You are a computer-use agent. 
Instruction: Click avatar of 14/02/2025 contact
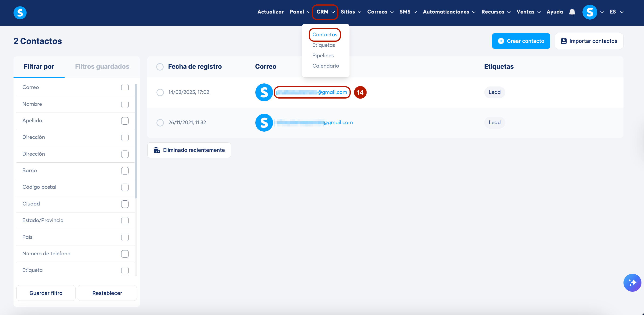[x=264, y=92]
